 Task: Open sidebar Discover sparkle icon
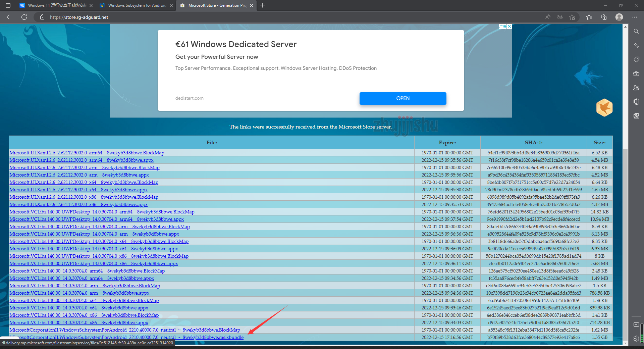click(636, 45)
